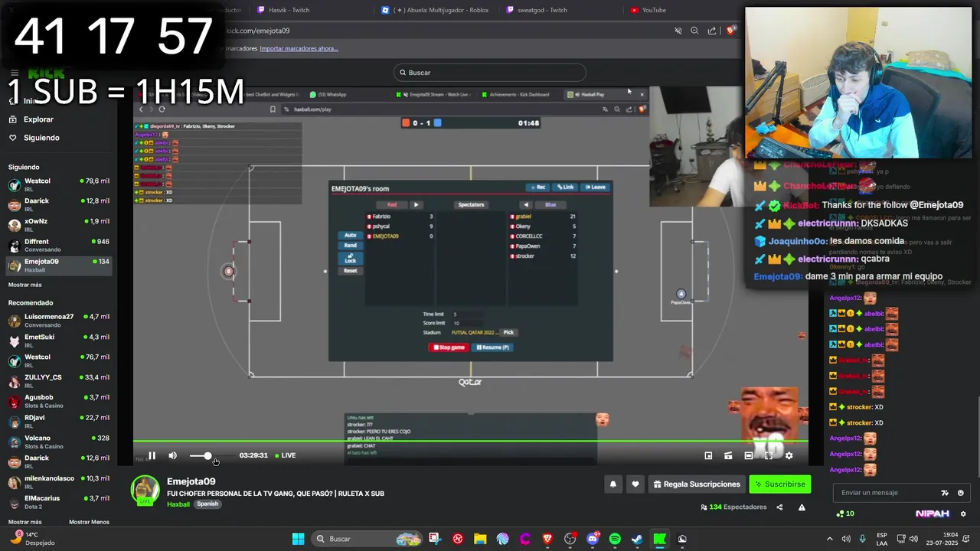
Task: Open the 134 Espectadores viewer list
Action: (733, 507)
